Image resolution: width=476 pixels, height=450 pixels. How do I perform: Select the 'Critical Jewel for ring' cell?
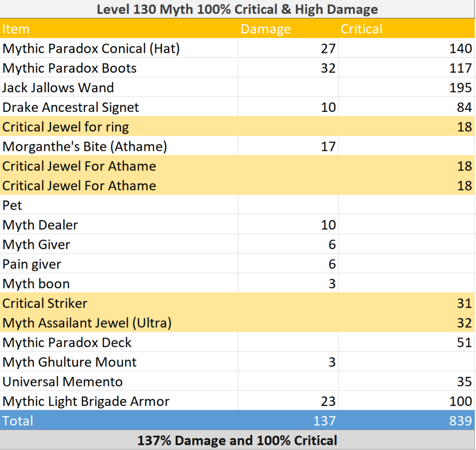tap(119, 126)
